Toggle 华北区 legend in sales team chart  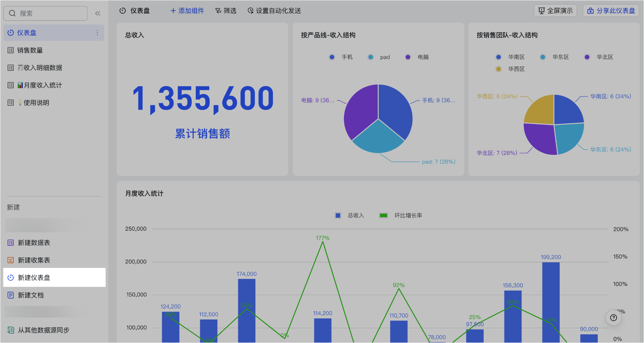599,57
